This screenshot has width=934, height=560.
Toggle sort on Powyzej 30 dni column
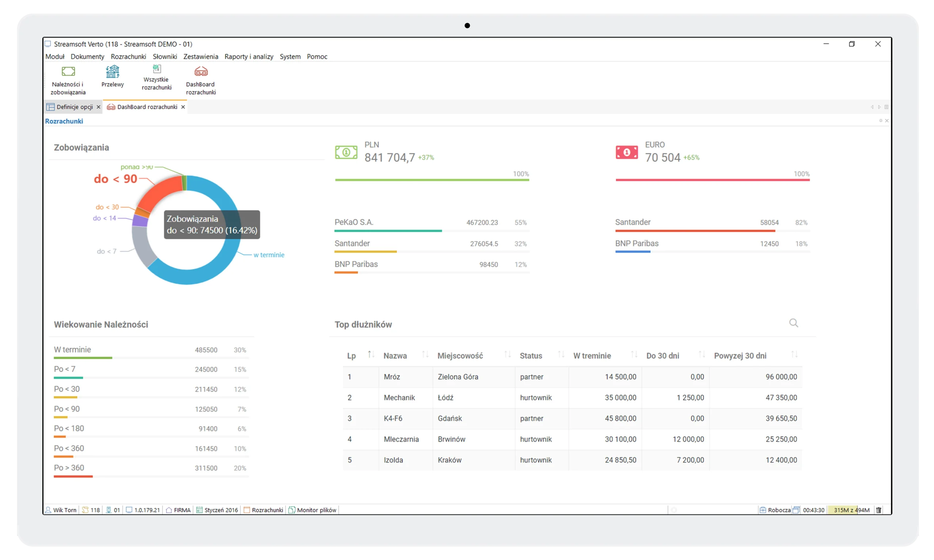pyautogui.click(x=794, y=355)
